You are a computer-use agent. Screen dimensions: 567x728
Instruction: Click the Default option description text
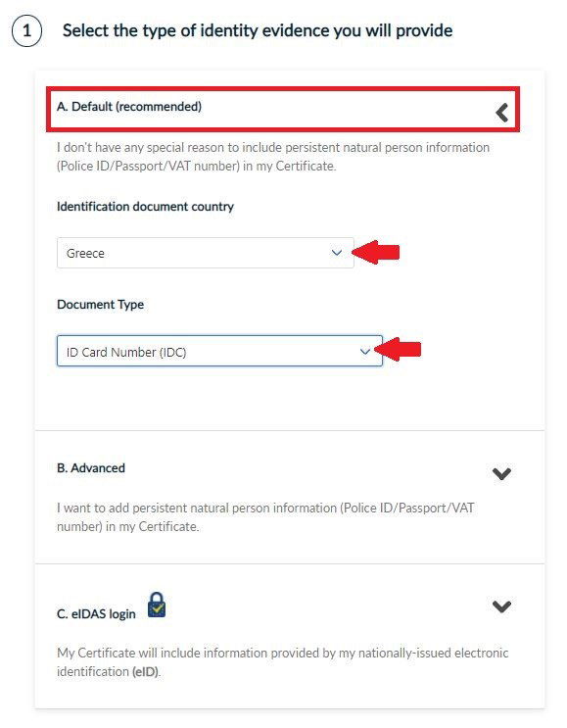[x=273, y=157]
